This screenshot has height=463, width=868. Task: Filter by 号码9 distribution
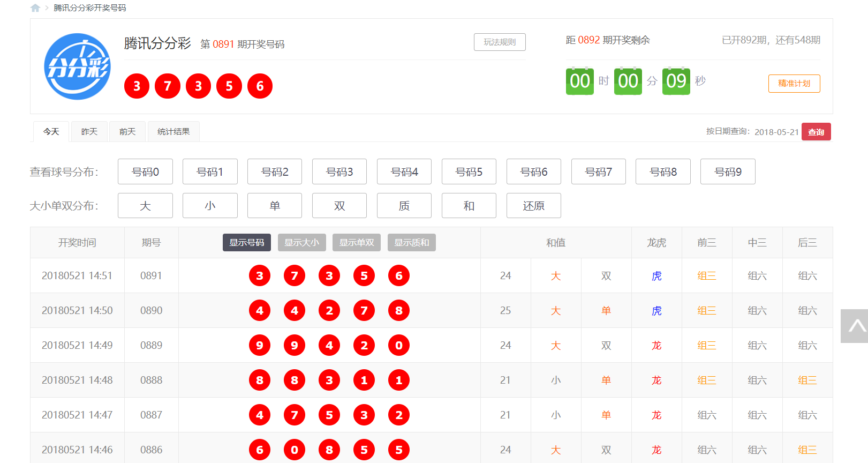[x=728, y=171]
